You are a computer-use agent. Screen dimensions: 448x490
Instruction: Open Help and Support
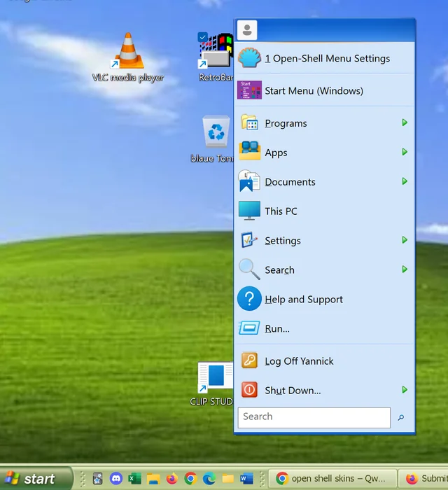tap(324, 299)
